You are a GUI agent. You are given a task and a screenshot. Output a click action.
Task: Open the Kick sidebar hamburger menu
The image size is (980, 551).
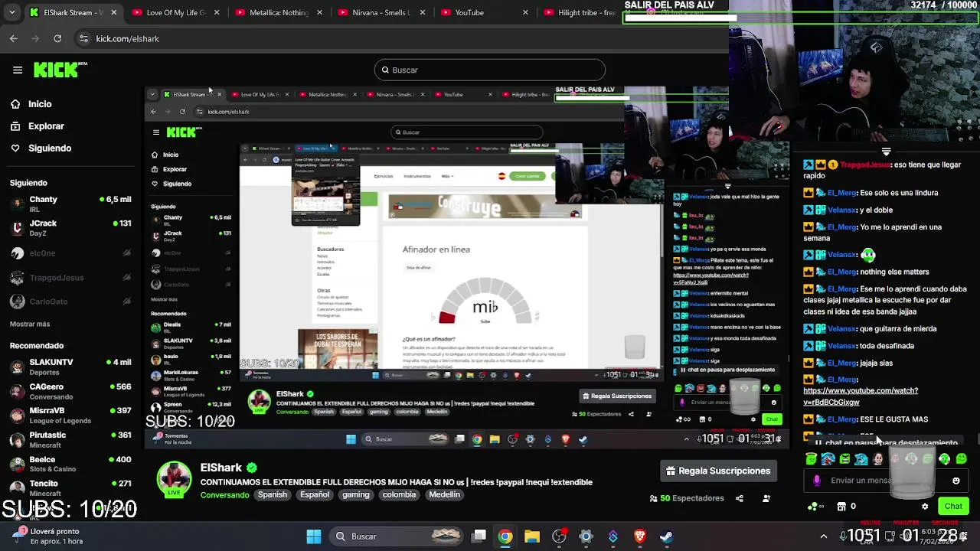click(x=18, y=70)
